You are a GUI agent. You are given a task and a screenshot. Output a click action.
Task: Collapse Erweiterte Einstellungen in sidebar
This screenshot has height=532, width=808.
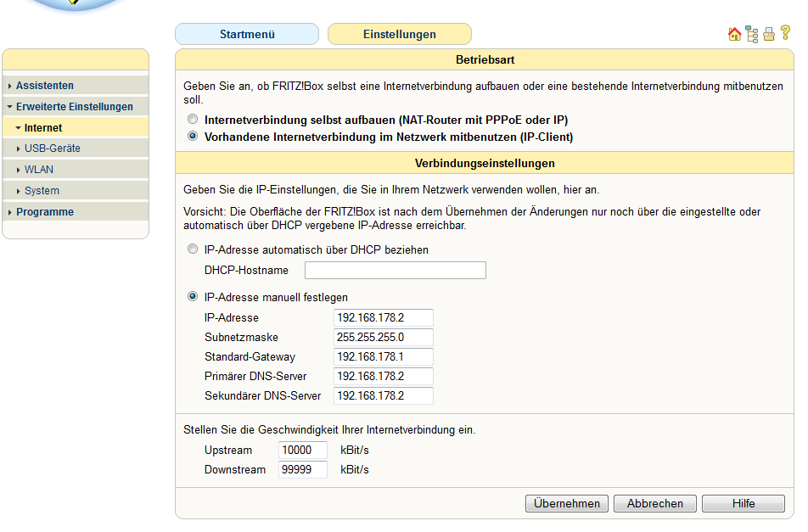click(76, 107)
